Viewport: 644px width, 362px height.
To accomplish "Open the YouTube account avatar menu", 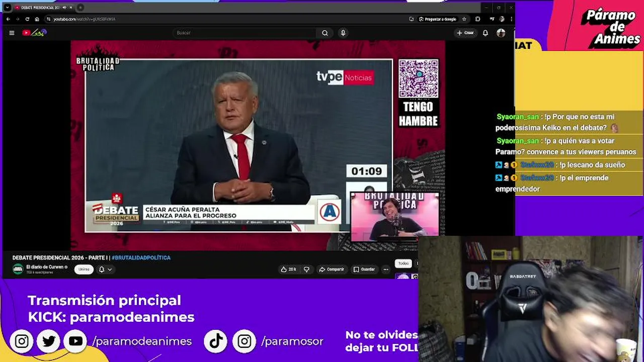I will [x=501, y=33].
